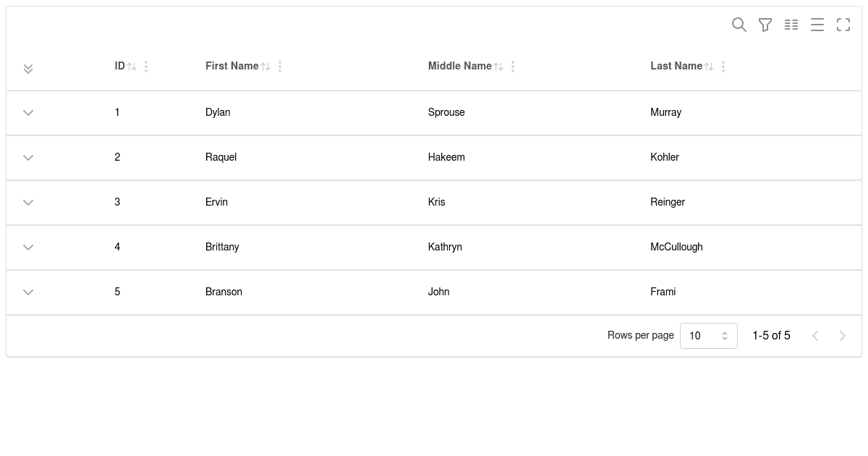The height and width of the screenshot is (456, 868).
Task: Click the Reinger last name cell
Action: tap(668, 202)
